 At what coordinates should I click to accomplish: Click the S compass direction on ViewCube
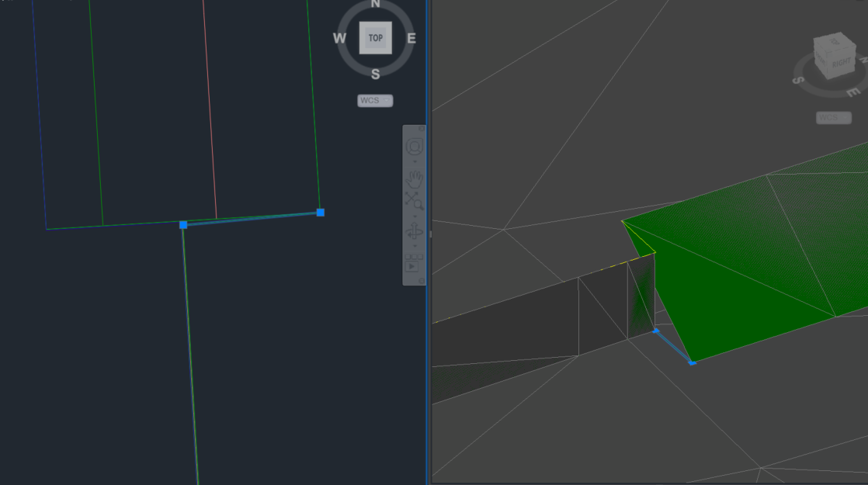coord(375,74)
